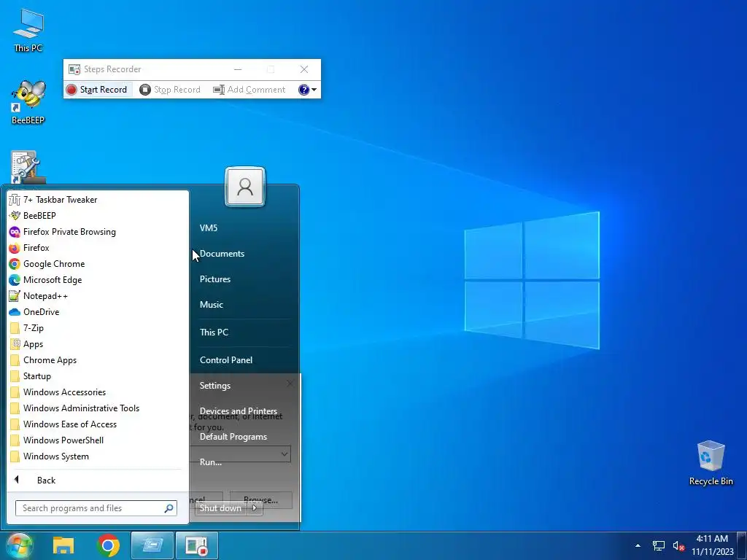The image size is (747, 560).
Task: Select the tool shortcut icon below BeeBEEP
Action: [x=28, y=167]
